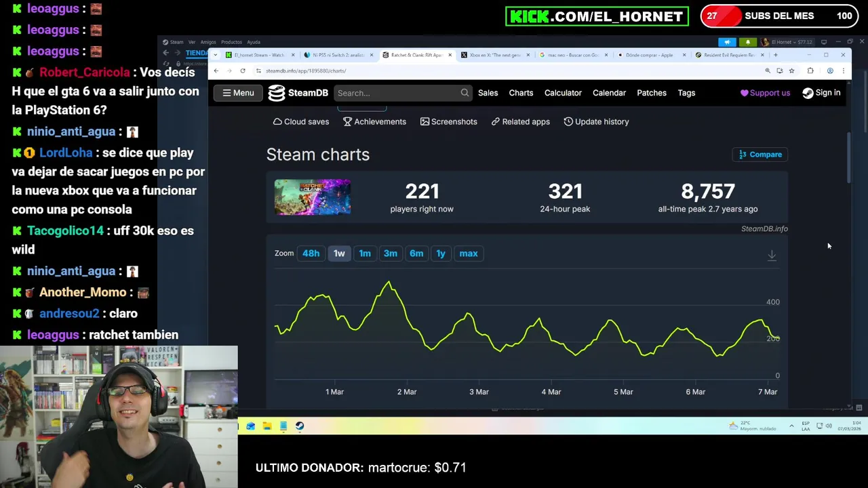Screen dimensions: 868x488
Task: Click Steam announcements megaphone button
Action: (727, 42)
